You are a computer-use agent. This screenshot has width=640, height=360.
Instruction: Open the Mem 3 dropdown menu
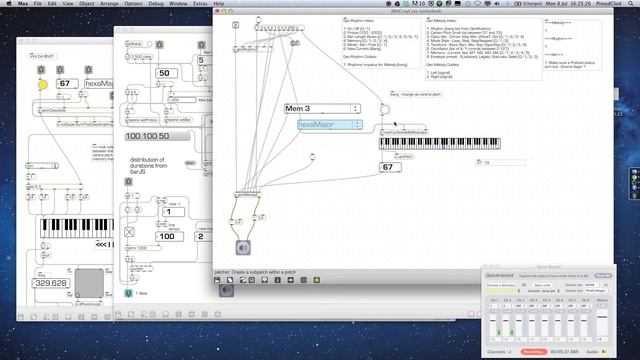(x=322, y=109)
